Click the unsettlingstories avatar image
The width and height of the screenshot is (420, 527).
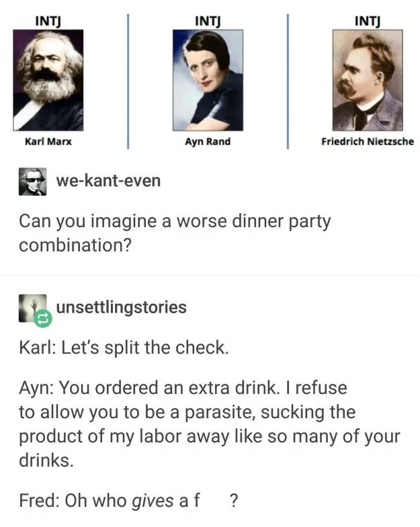click(32, 308)
